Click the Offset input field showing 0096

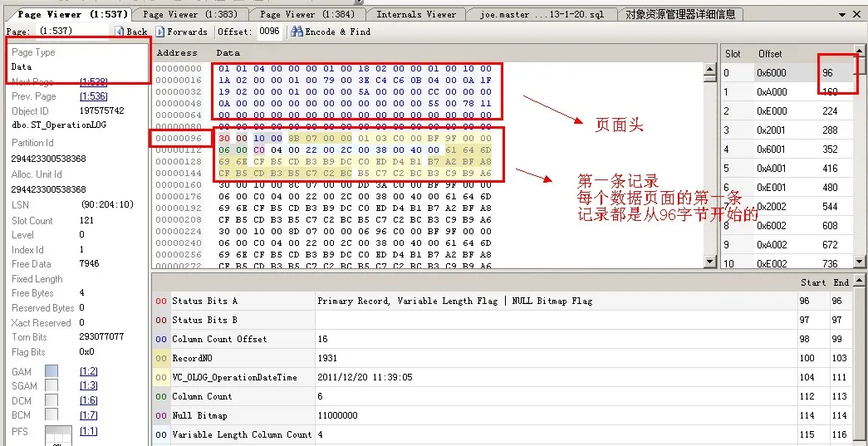[x=270, y=32]
